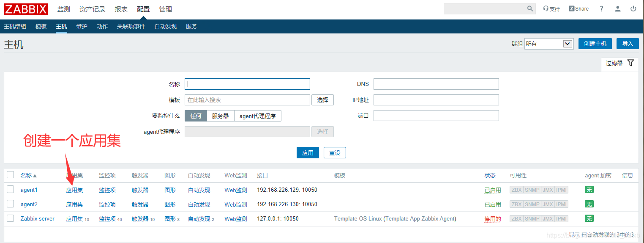Click the 无 encryption badge for agent2
The height and width of the screenshot is (243, 644).
[x=589, y=204]
